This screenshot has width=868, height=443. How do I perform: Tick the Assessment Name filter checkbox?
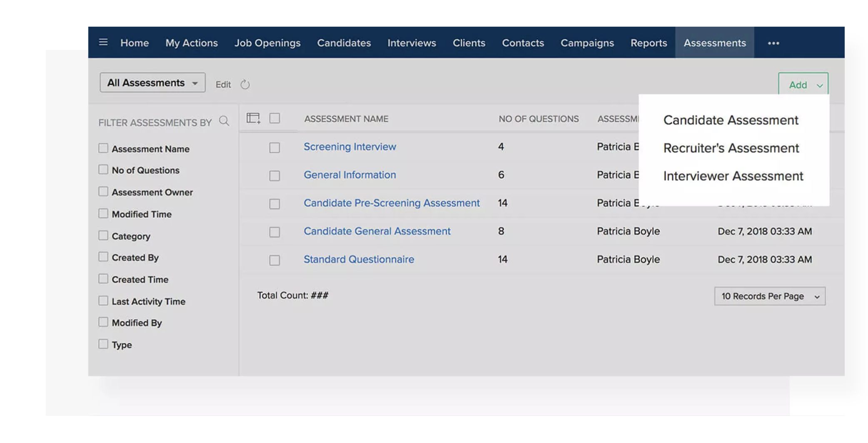coord(103,148)
